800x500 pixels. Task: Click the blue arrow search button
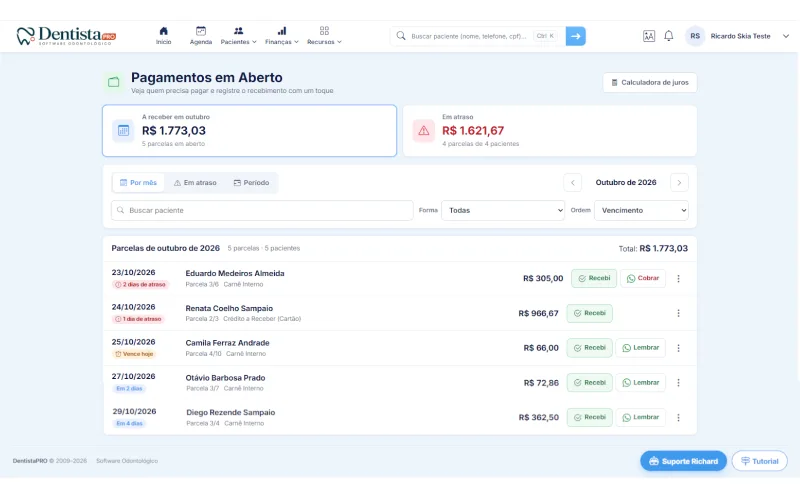(576, 36)
